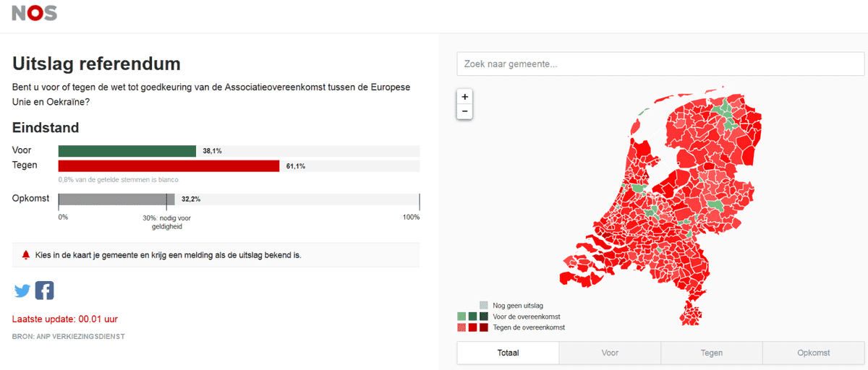868x370 pixels.
Task: Click the lightest red 'Tegen' legend swatch
Action: pos(461,327)
